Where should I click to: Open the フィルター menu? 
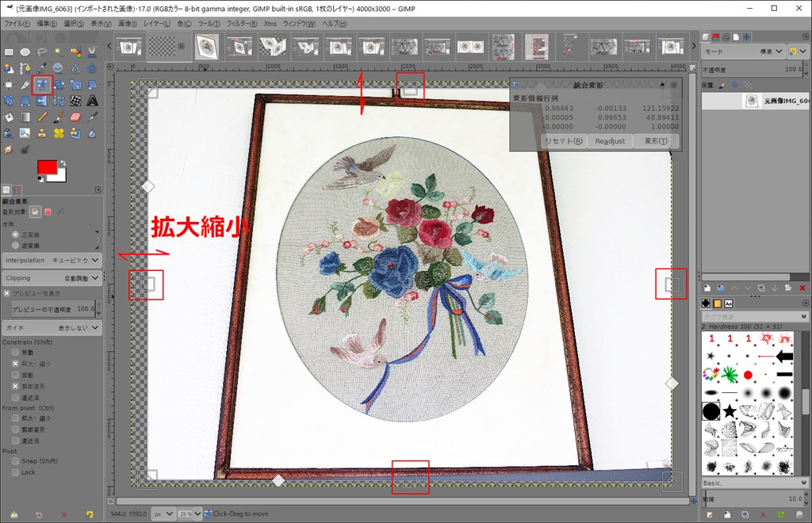point(241,24)
